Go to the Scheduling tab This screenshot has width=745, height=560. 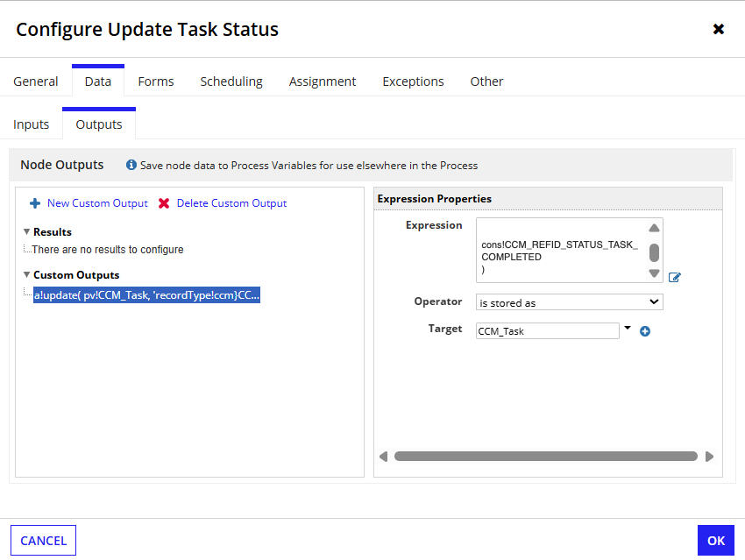pyautogui.click(x=231, y=82)
